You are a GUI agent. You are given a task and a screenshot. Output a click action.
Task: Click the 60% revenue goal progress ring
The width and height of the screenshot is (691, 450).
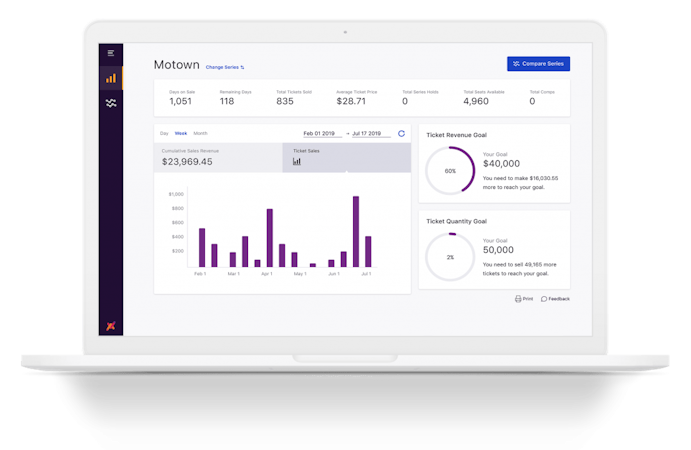pyautogui.click(x=450, y=171)
